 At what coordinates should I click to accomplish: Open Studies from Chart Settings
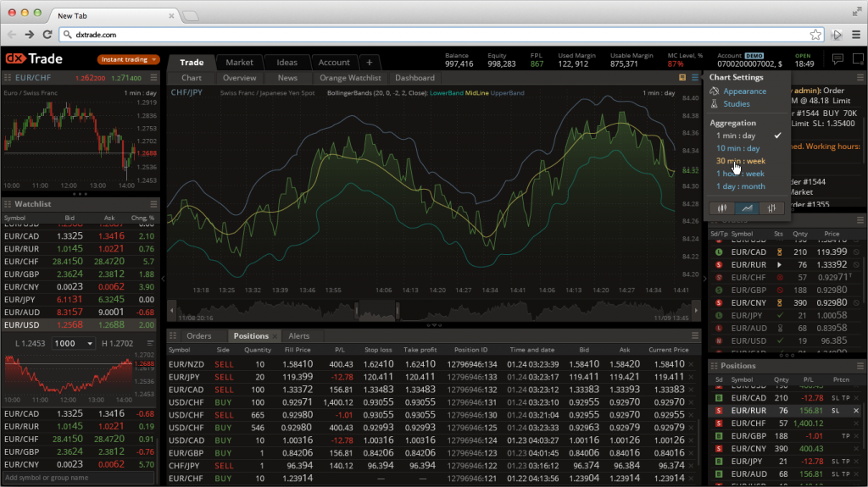[737, 103]
